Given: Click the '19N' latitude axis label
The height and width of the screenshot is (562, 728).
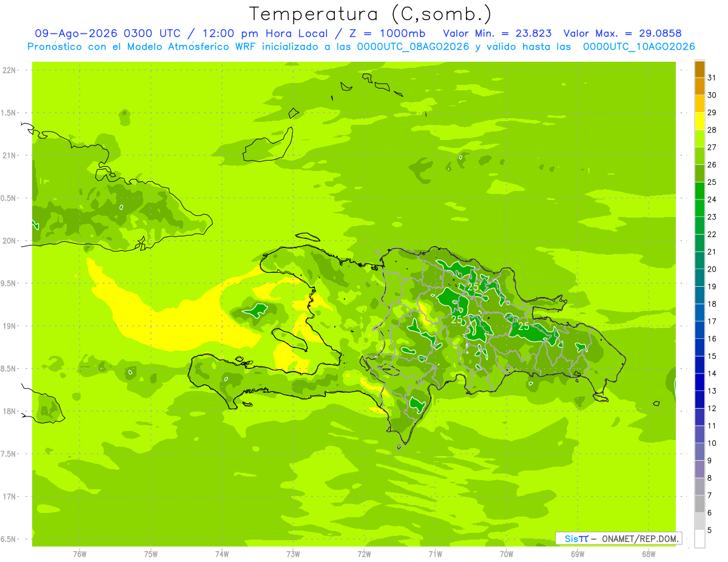Looking at the screenshot, I should [x=8, y=326].
